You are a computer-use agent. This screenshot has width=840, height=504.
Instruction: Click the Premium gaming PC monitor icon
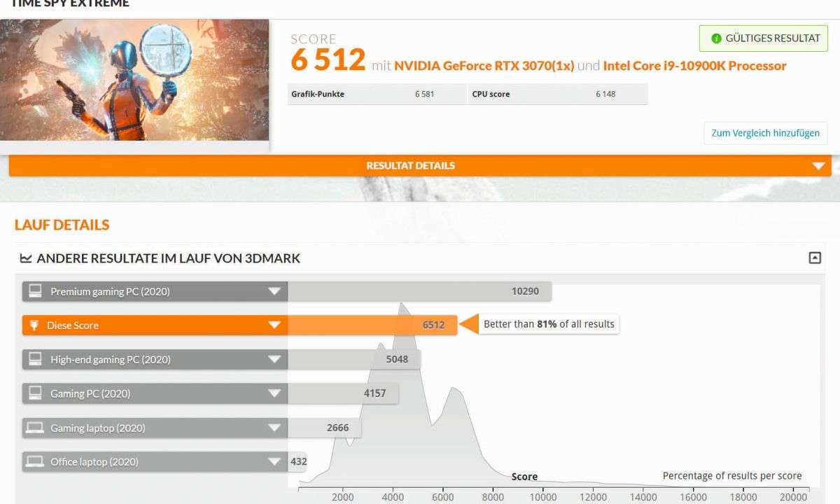(x=34, y=291)
